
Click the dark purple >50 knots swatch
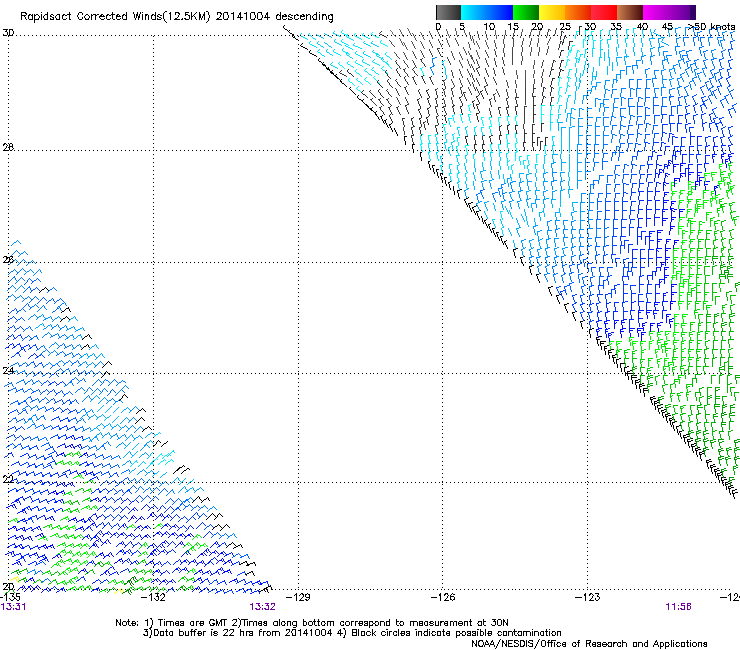tap(692, 12)
